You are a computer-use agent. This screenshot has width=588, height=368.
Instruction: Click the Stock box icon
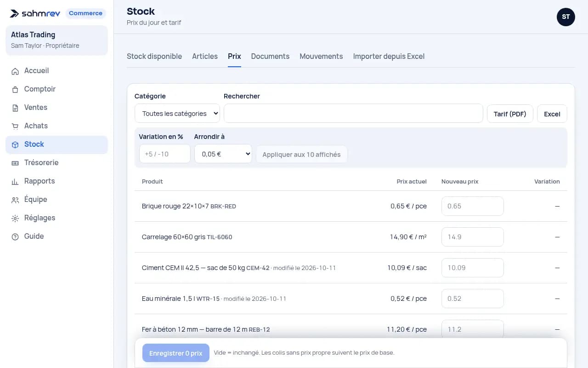pos(15,144)
